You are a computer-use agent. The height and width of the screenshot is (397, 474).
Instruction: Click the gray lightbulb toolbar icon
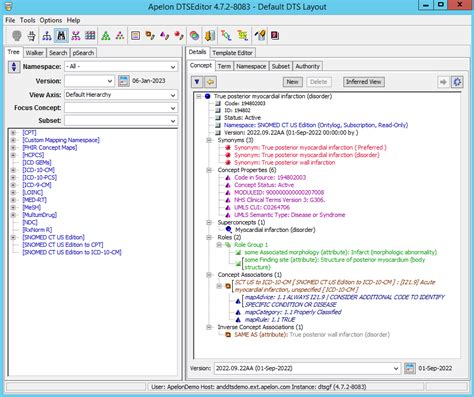click(17, 35)
